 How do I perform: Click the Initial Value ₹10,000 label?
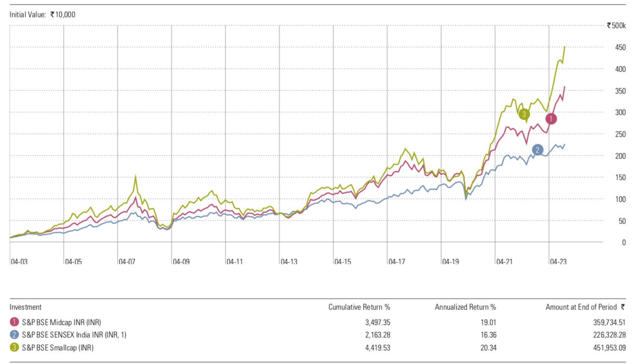(42, 15)
